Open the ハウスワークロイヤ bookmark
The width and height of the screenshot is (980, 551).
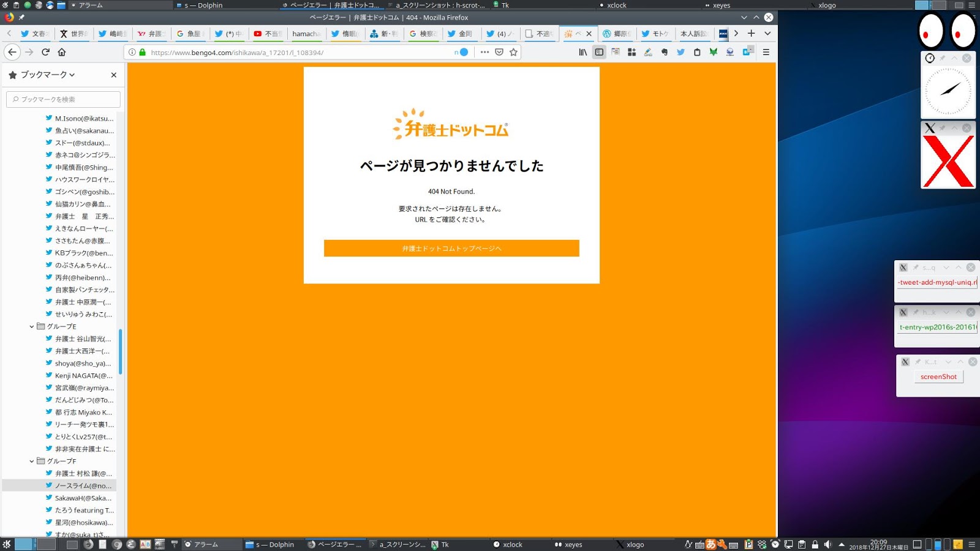pos(80,179)
